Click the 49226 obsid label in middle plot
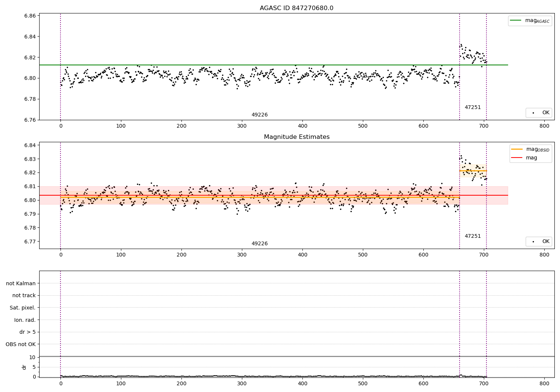Screen dimensions: 560x392 pos(259,244)
